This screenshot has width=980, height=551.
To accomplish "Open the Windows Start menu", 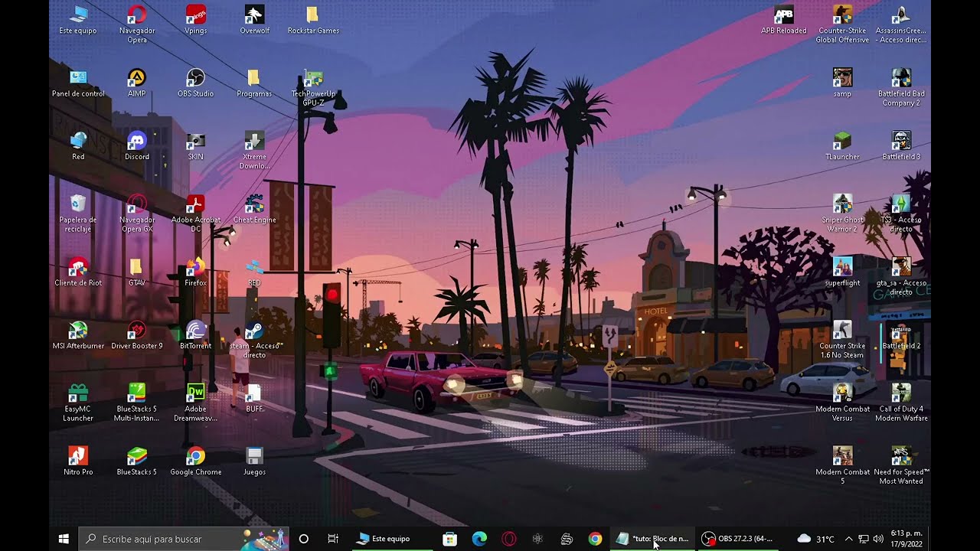I will point(64,539).
